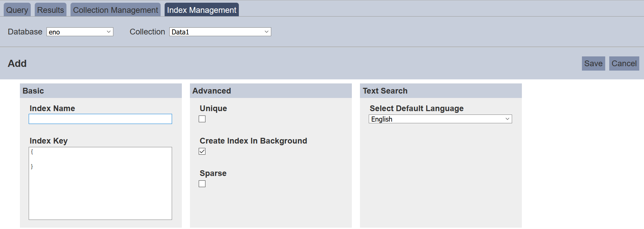Image resolution: width=644 pixels, height=229 pixels.
Task: Click the Sparse label
Action: click(213, 173)
